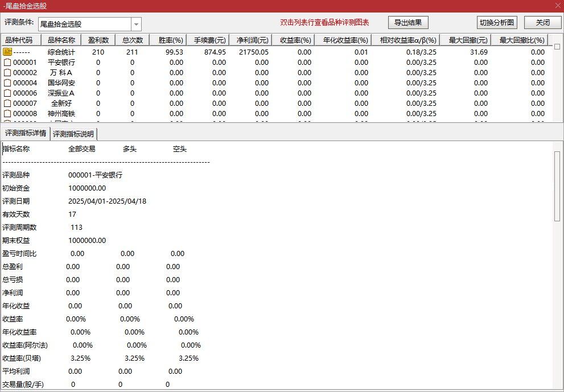Sort by 品种代码 column header
The height and width of the screenshot is (392, 564).
pos(22,40)
